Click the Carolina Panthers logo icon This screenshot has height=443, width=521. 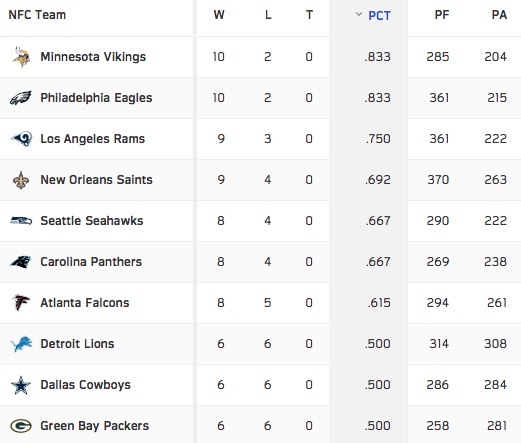[21, 262]
